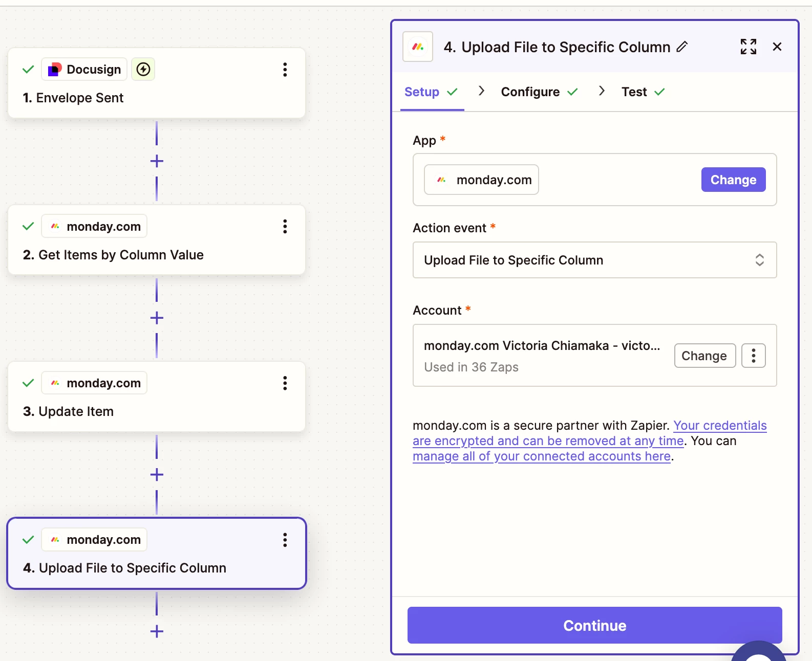
Task: Add step between Get Items and Update Item
Action: coord(157,318)
